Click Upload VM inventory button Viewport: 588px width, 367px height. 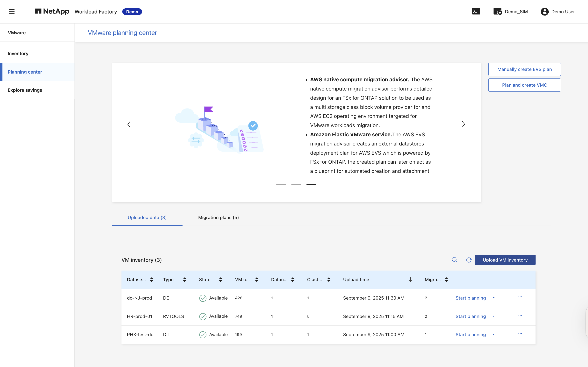click(505, 260)
